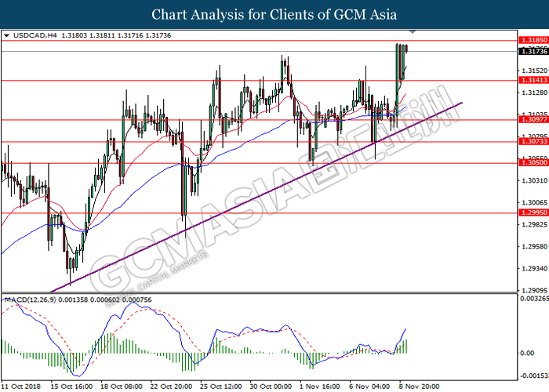
Task: Click the 30 Oct 00:00 time label
Action: point(271,387)
